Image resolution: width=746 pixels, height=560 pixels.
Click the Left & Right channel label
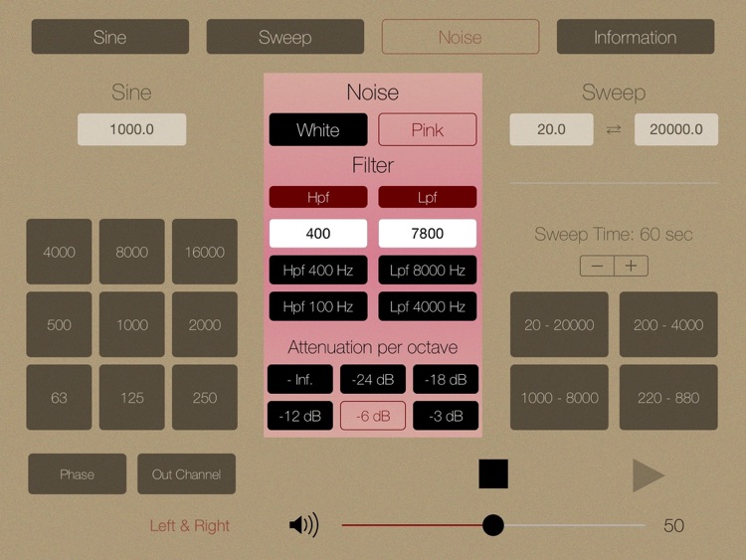point(189,526)
